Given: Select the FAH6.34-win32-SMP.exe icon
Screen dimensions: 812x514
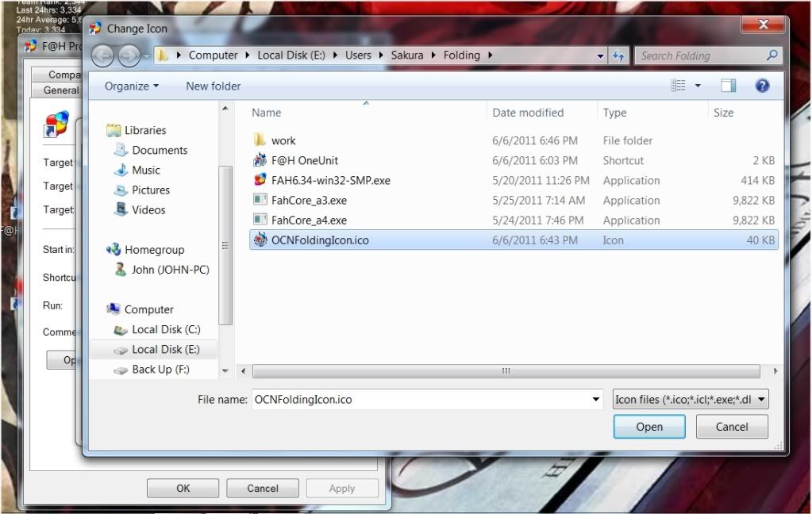Looking at the screenshot, I should tap(260, 179).
